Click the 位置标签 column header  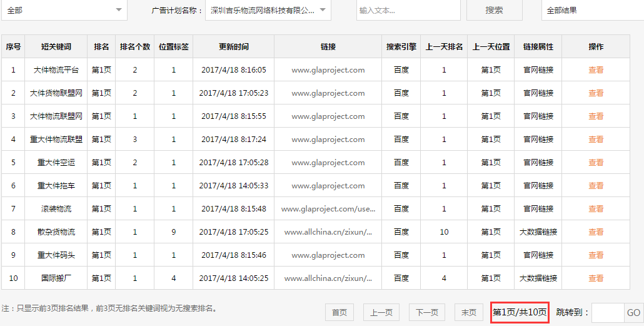174,46
